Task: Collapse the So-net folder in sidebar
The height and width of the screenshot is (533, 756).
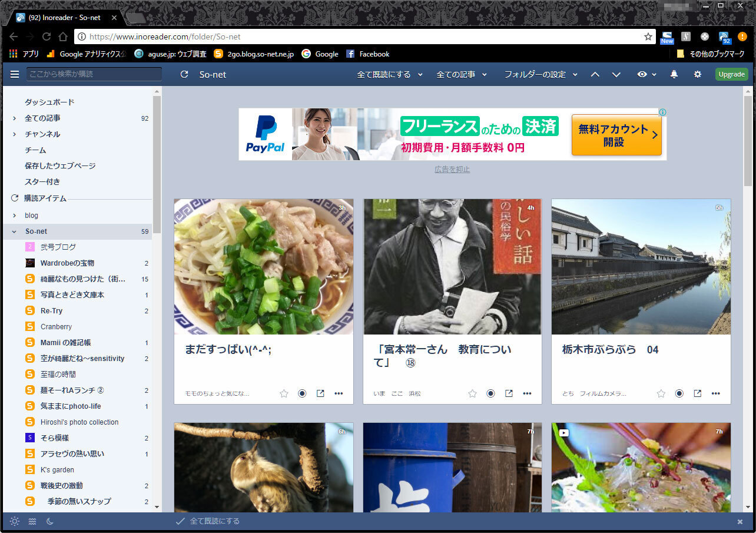Action: point(15,231)
